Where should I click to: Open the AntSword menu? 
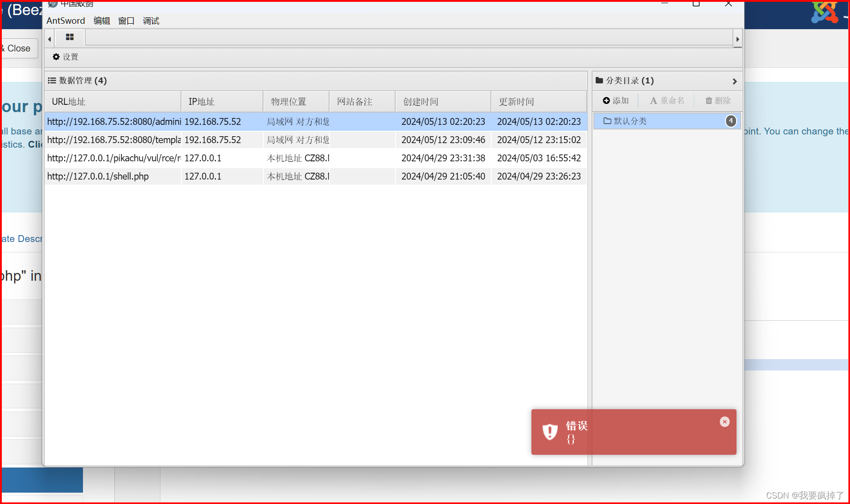[66, 21]
